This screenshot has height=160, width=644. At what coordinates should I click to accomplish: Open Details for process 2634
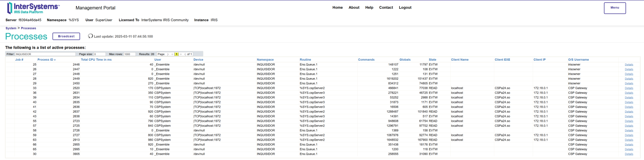click(629, 97)
